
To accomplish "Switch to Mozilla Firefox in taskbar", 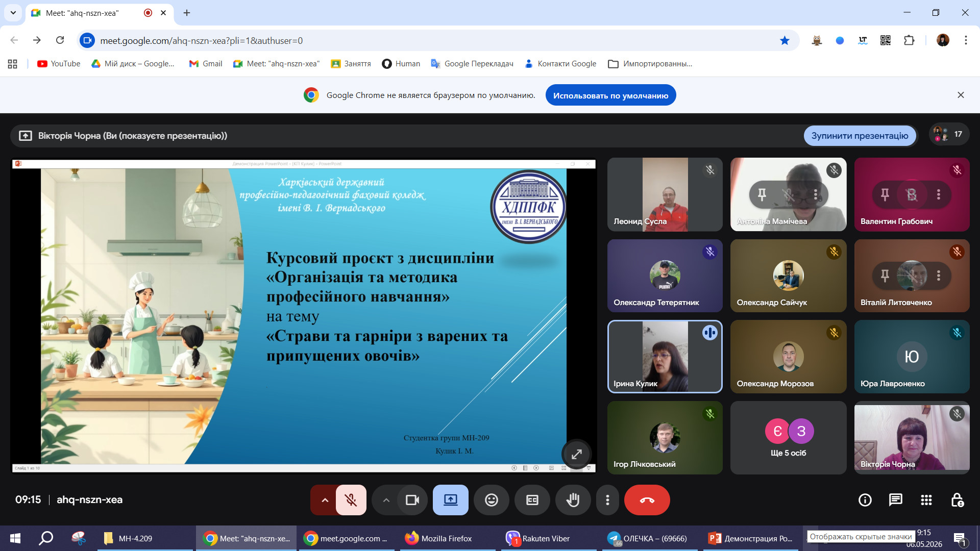I will 449,538.
